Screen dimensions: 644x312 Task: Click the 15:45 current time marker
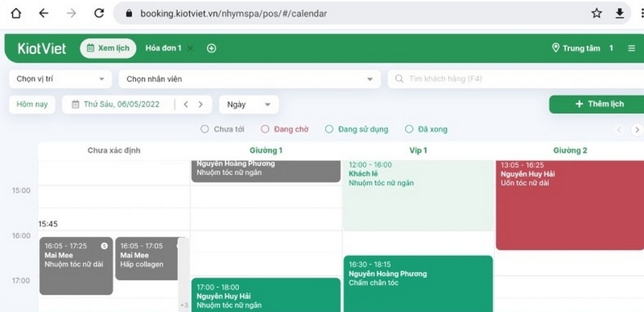coord(48,224)
